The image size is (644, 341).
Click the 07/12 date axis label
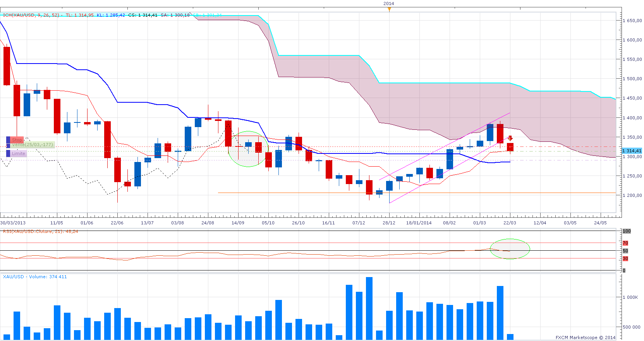(x=359, y=223)
